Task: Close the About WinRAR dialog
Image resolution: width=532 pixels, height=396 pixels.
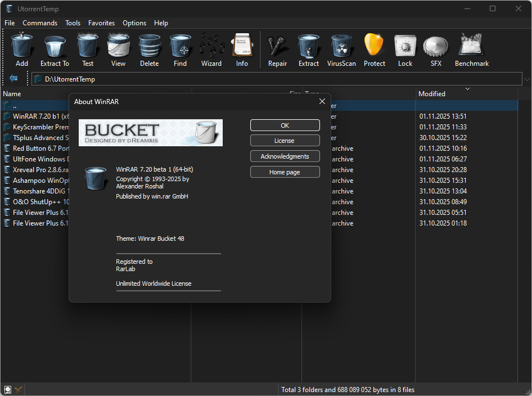Action: click(322, 101)
